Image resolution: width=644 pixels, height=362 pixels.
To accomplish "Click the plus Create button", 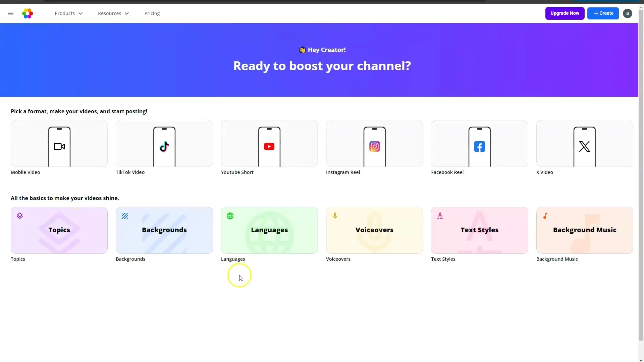I will click(x=603, y=13).
